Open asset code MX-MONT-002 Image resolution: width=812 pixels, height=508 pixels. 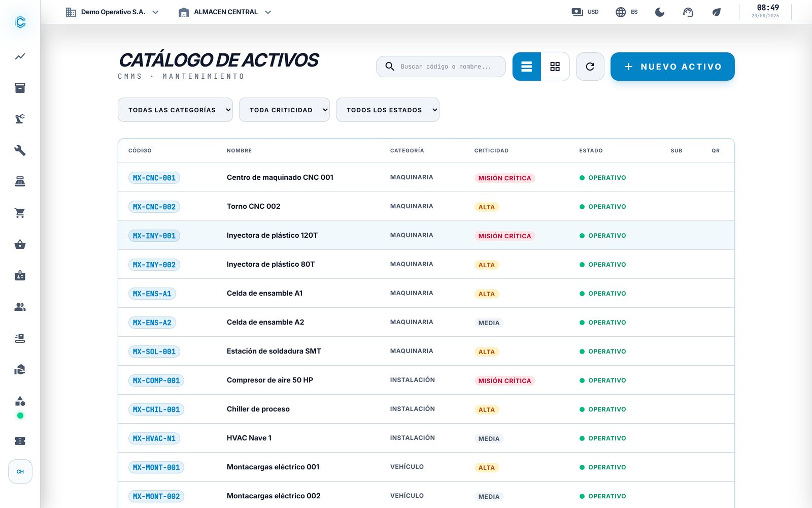156,496
